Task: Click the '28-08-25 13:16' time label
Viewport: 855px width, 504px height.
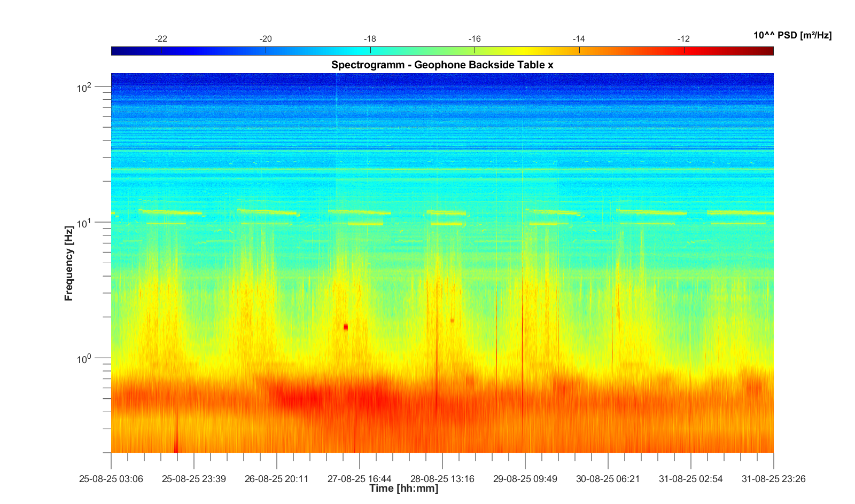Action: (x=442, y=479)
